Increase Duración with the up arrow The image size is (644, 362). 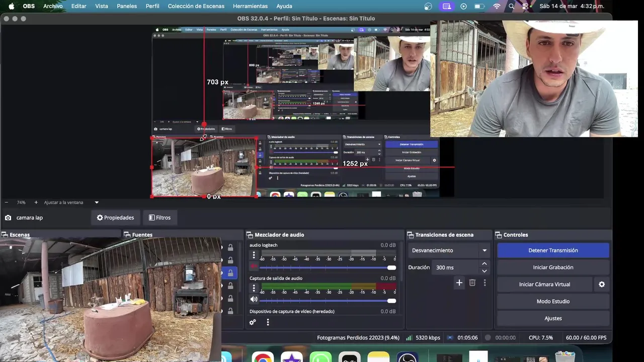[484, 264]
